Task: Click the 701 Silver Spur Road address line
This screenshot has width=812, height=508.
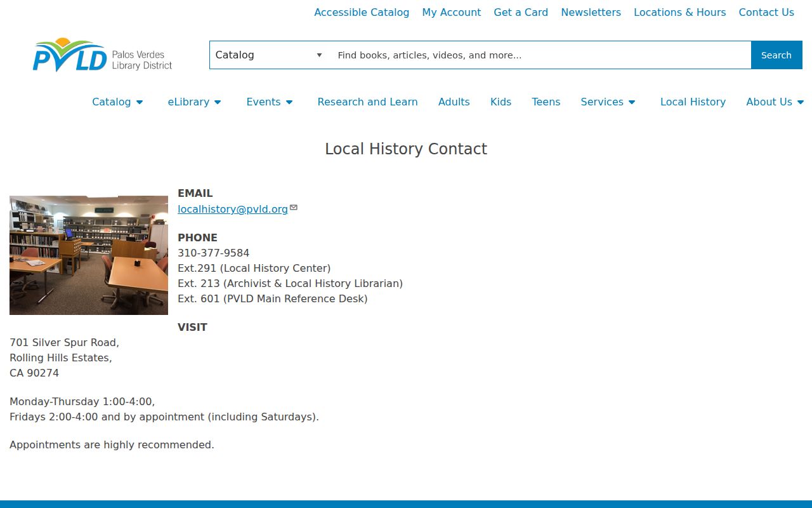Action: pos(65,342)
